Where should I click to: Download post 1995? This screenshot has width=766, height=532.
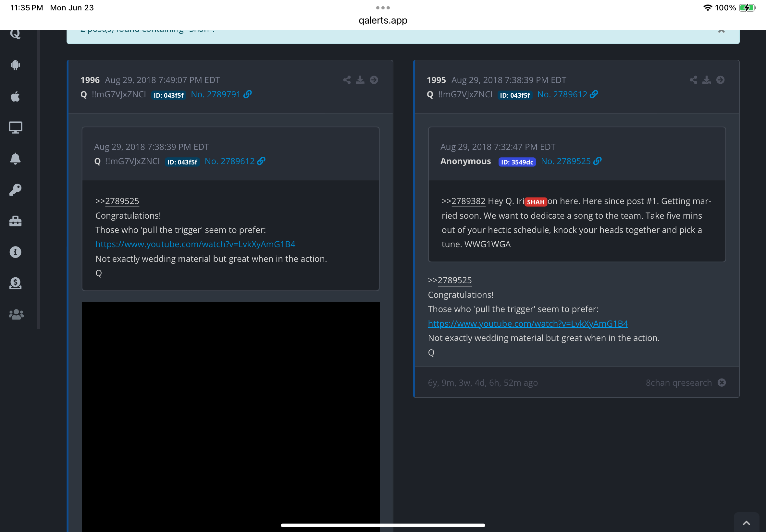pyautogui.click(x=707, y=80)
